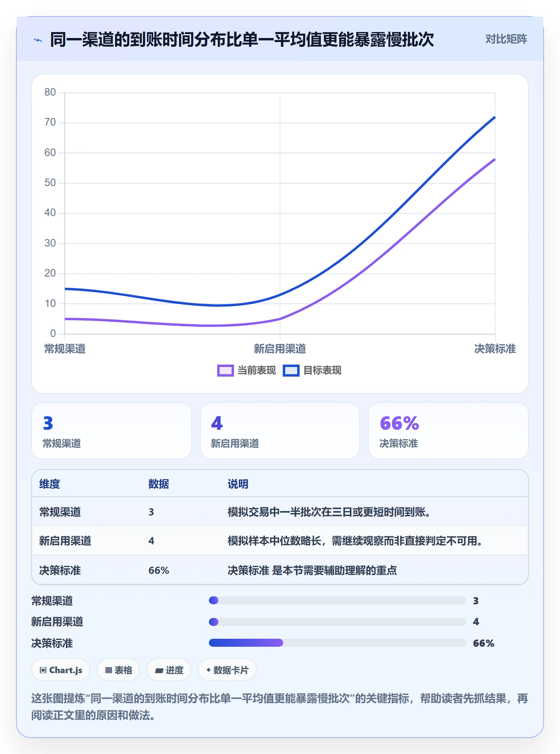Click the 常规渠道 label on the chart's x-axis
560x754 pixels.
[65, 349]
